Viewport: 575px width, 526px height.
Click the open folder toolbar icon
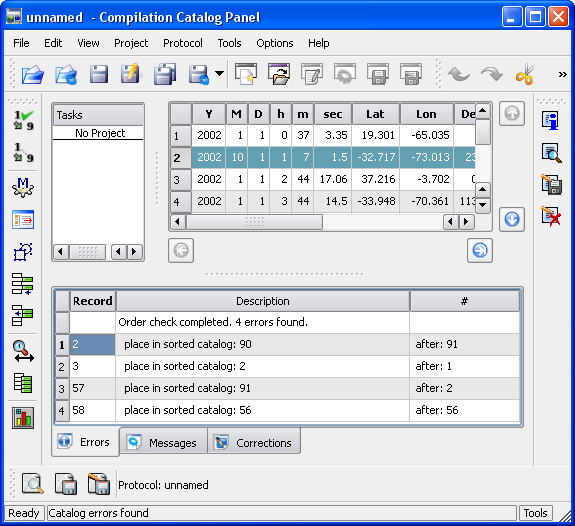[33, 74]
